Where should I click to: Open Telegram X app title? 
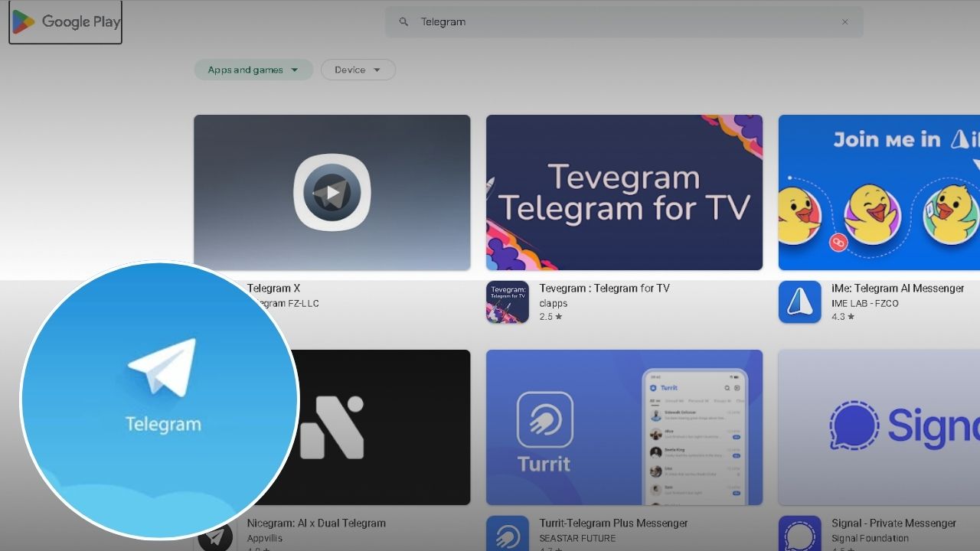pos(274,289)
